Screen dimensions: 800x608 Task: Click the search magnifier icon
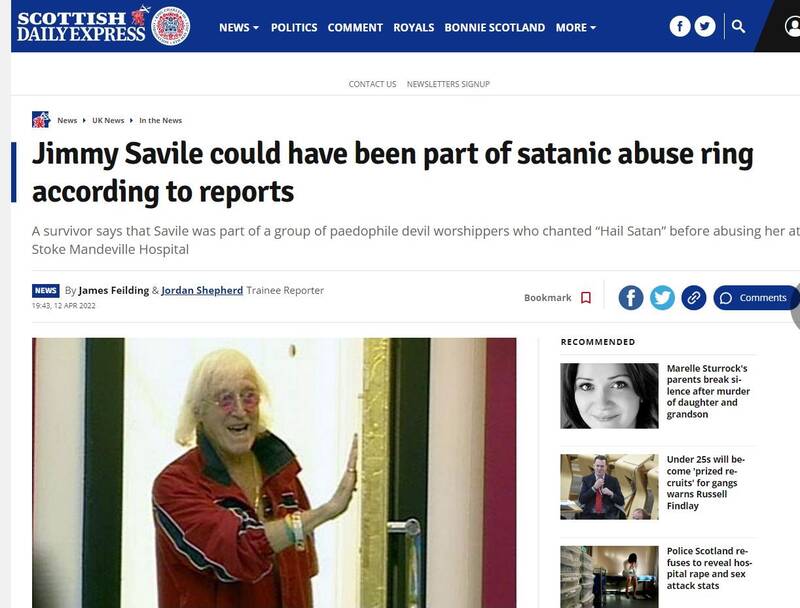coord(738,26)
